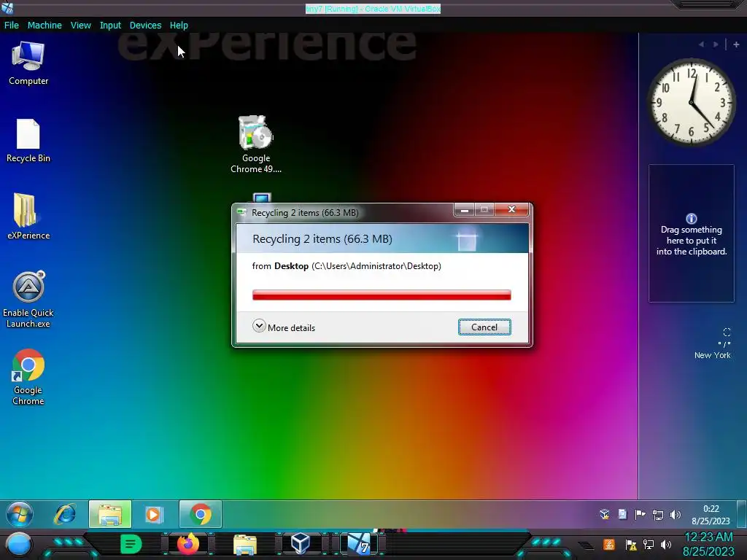Add a gadget with the plus icon
The image size is (747, 560).
click(x=736, y=44)
